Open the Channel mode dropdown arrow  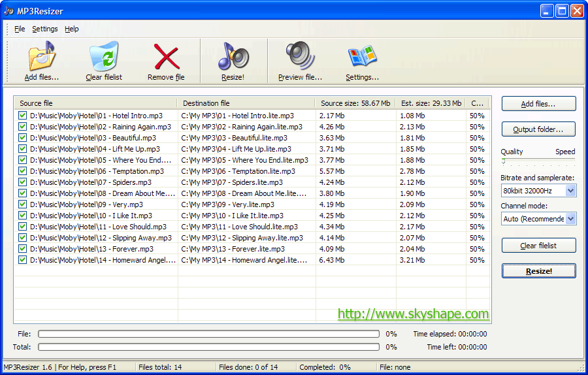tap(570, 219)
